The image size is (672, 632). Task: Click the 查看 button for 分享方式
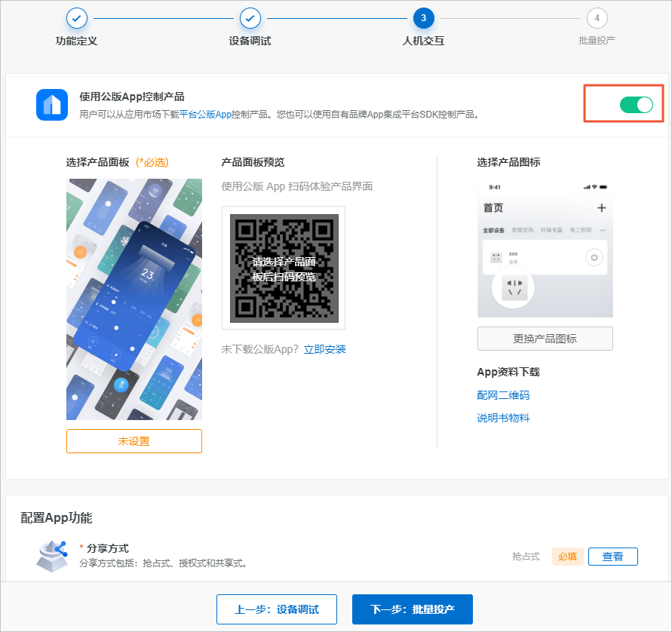[613, 557]
